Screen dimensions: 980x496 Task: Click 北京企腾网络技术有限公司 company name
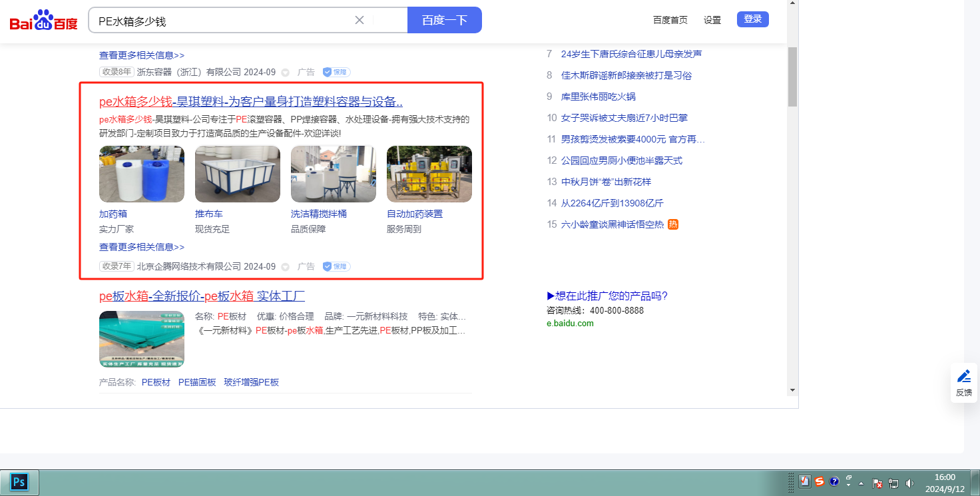[189, 266]
